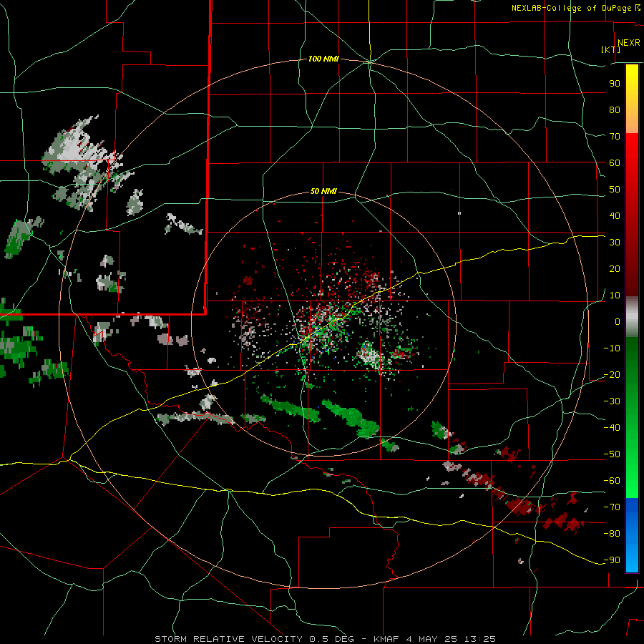This screenshot has height=644, width=644.
Task: Click the -10 value on velocity scale
Action: tap(612, 348)
